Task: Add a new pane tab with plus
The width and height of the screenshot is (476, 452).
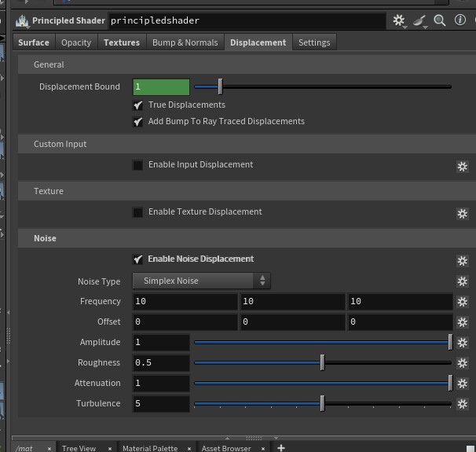Action: click(280, 447)
